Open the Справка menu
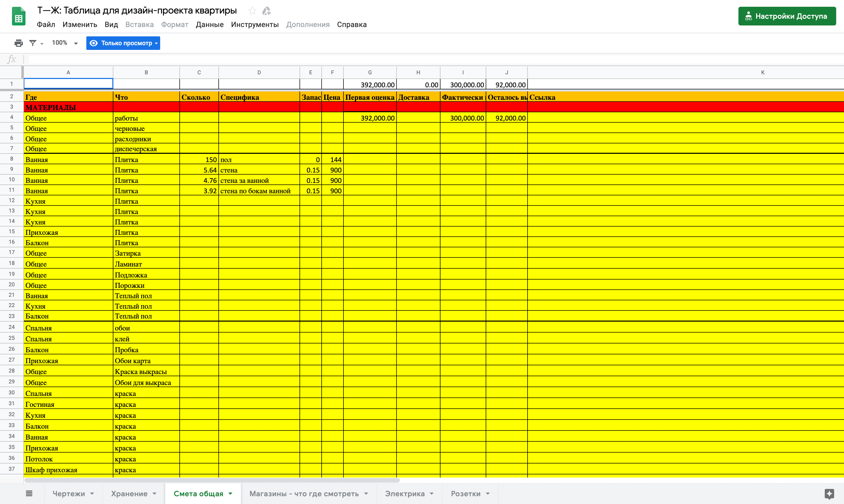844x504 pixels. point(352,24)
